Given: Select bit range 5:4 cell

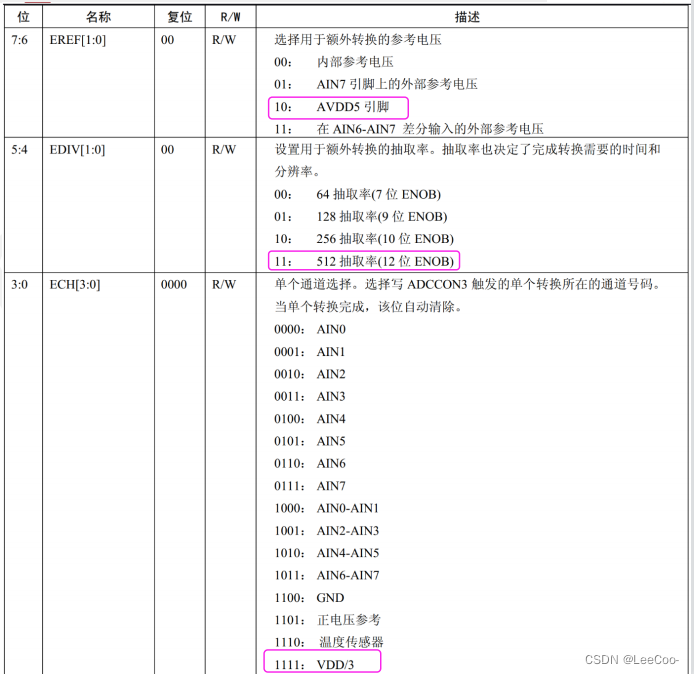Looking at the screenshot, I should point(23,205).
